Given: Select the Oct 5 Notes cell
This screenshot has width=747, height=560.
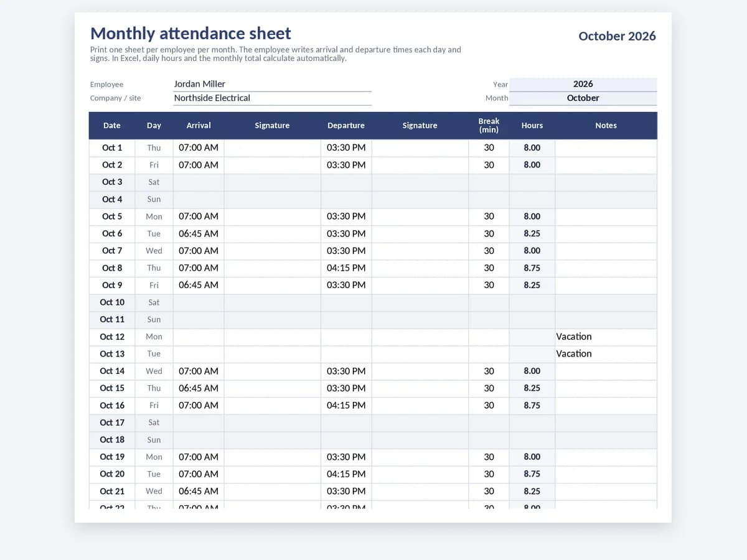Looking at the screenshot, I should [x=606, y=217].
